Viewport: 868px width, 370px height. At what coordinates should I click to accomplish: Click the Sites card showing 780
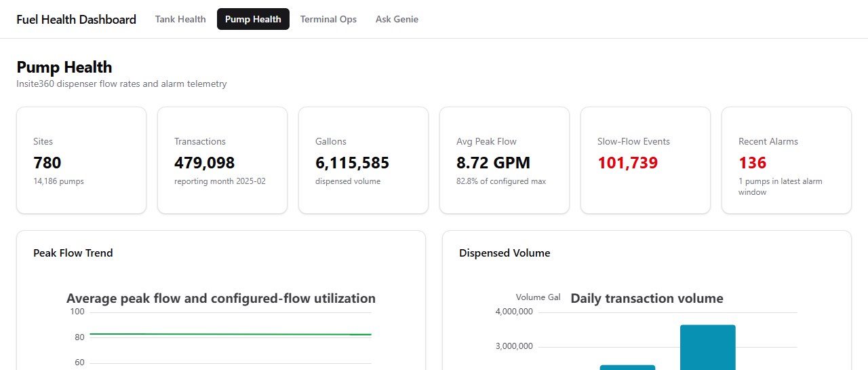(81, 160)
